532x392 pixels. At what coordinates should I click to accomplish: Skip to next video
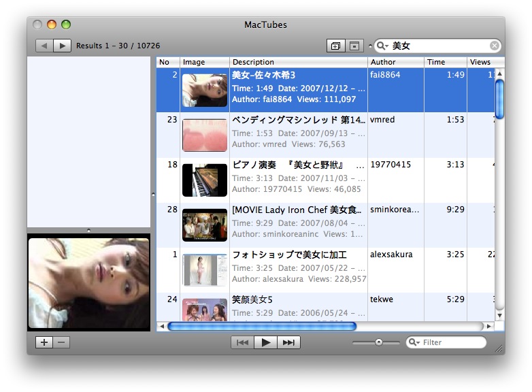(288, 342)
